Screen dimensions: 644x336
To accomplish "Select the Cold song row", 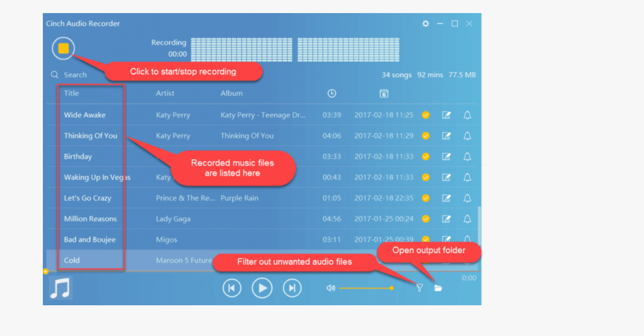I will coord(262,260).
